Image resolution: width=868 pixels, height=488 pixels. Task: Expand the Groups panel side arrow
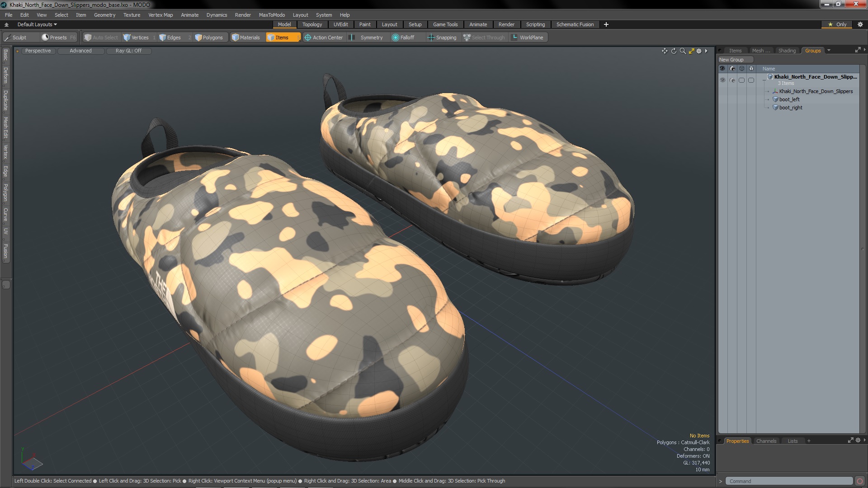(864, 50)
